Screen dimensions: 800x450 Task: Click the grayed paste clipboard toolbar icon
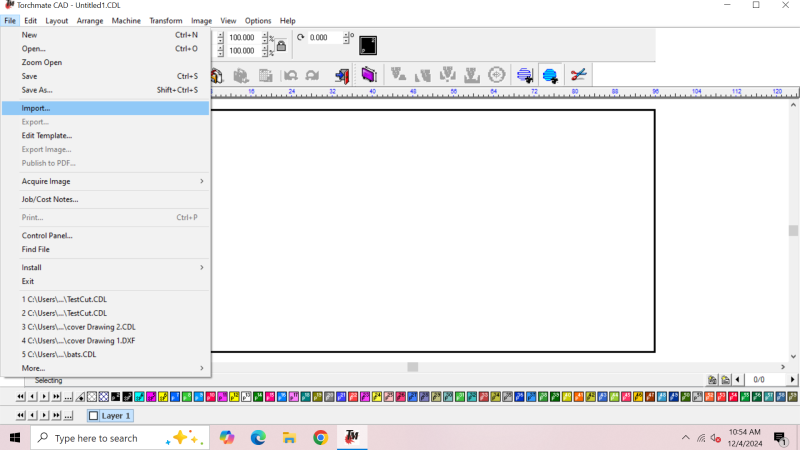[241, 76]
